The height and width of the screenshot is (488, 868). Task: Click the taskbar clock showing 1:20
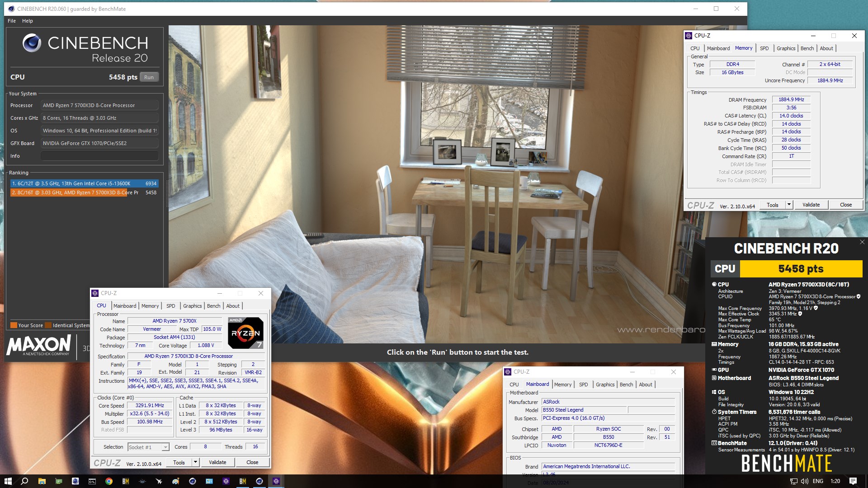click(835, 481)
